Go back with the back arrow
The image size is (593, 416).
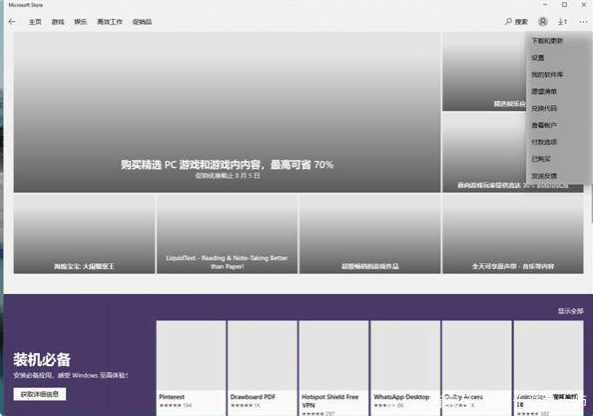click(x=12, y=22)
